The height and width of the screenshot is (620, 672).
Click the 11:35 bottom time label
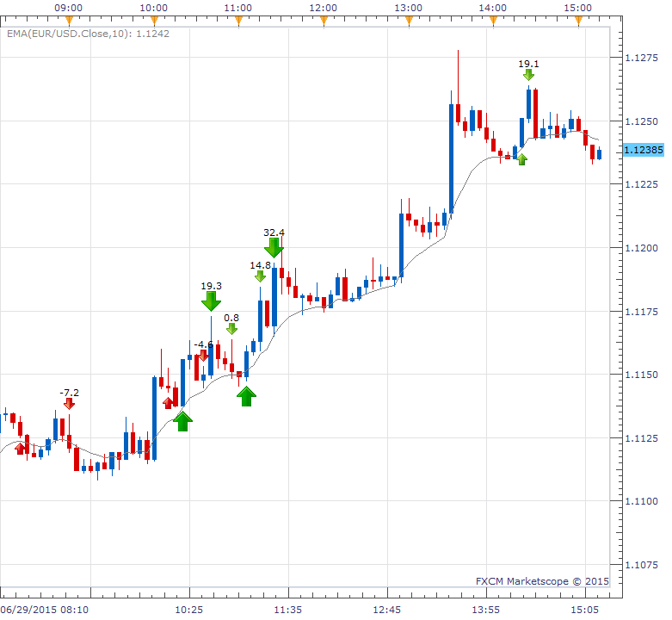[x=288, y=610]
